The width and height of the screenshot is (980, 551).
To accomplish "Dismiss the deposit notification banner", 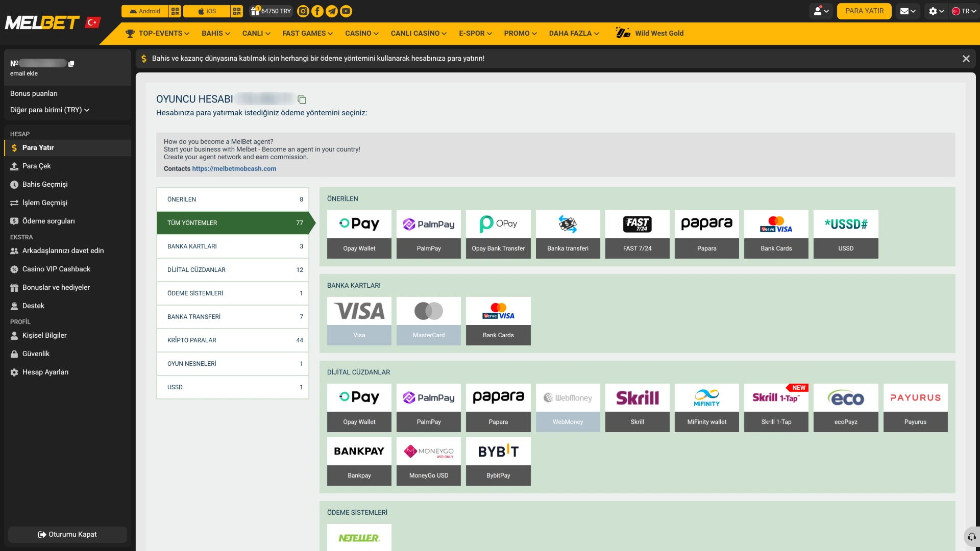I will tap(966, 59).
